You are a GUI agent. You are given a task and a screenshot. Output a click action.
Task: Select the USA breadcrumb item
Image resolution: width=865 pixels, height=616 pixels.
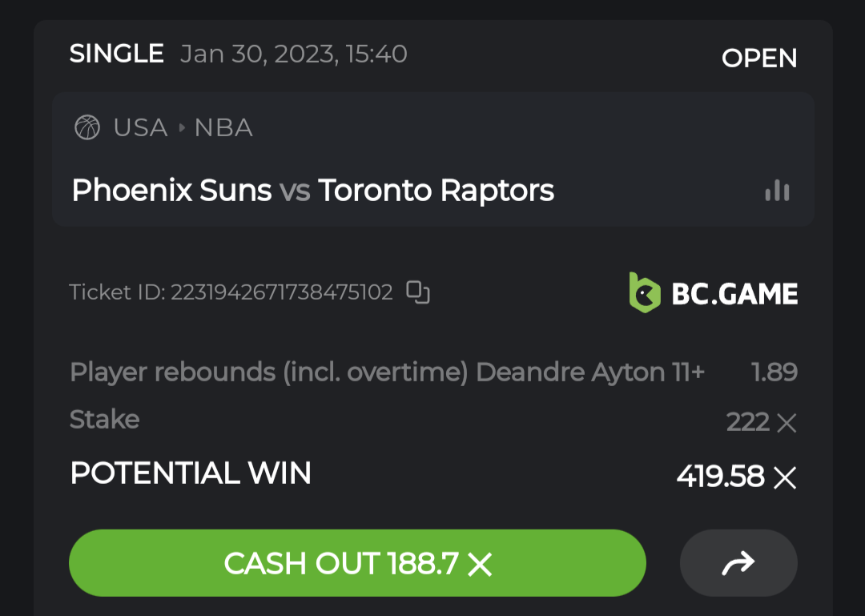pyautogui.click(x=140, y=128)
